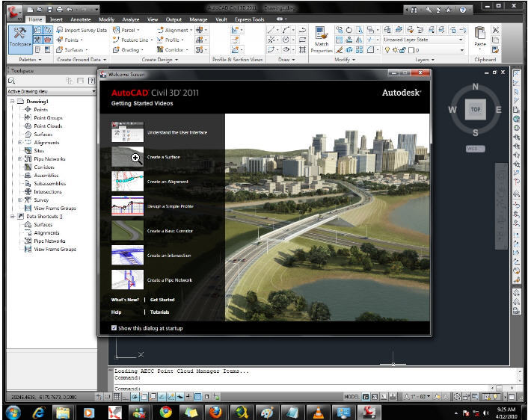Open the Express Tools ribbon tab

click(250, 19)
